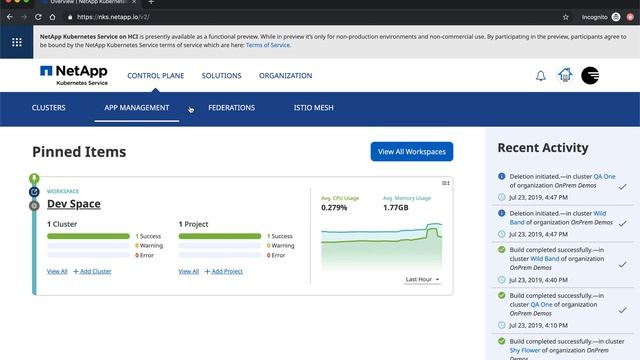Click the cluster Success progress bar
This screenshot has height=360, width=640.
(x=88, y=236)
